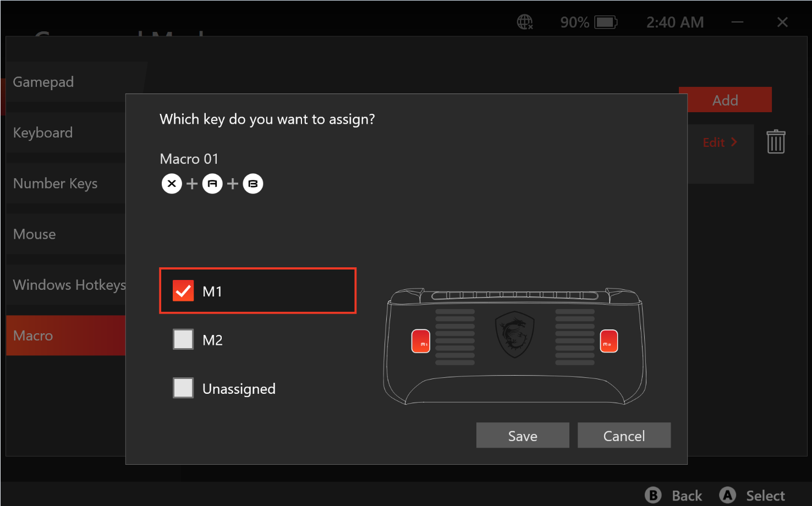The image size is (812, 506).
Task: Click the red Add button
Action: coord(725,100)
